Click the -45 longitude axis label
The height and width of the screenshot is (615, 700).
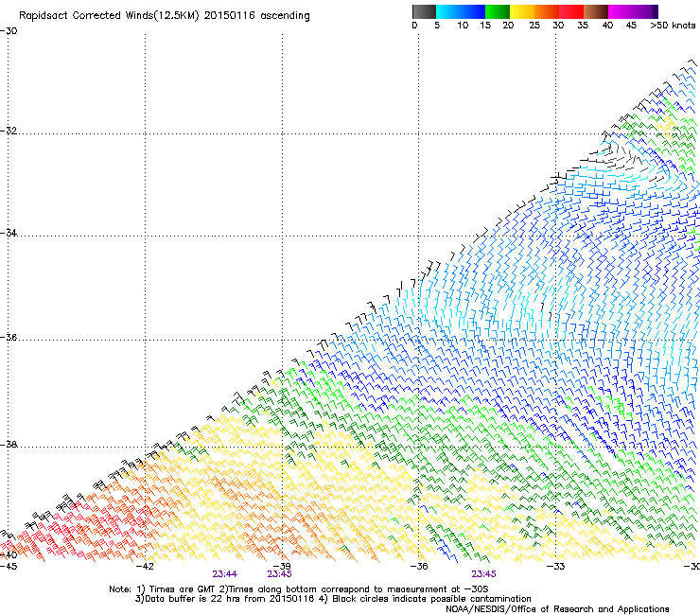(9, 567)
